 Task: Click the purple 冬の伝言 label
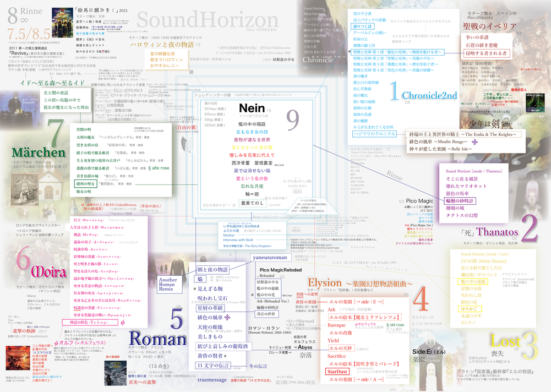(x=258, y=366)
